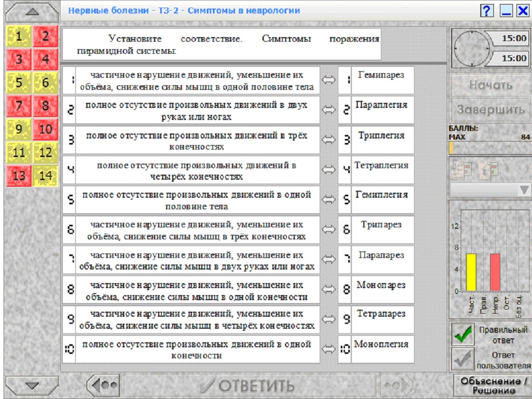Select question 11 in the navigator

coord(19,152)
